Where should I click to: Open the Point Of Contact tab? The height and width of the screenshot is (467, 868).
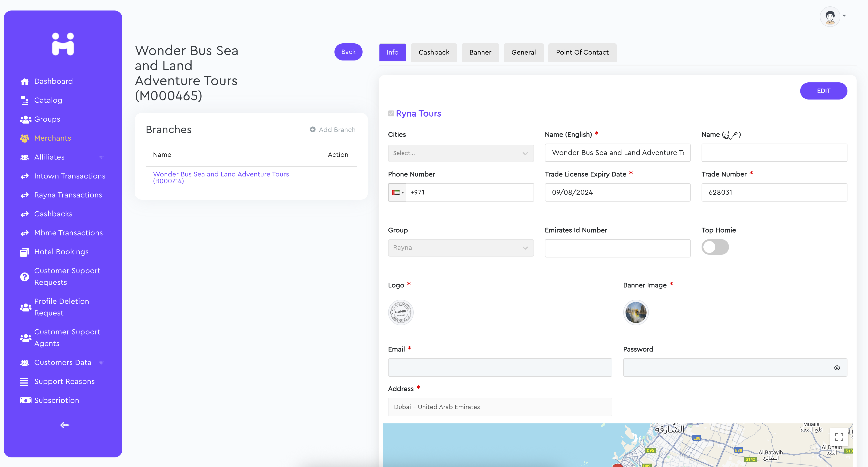pyautogui.click(x=582, y=52)
